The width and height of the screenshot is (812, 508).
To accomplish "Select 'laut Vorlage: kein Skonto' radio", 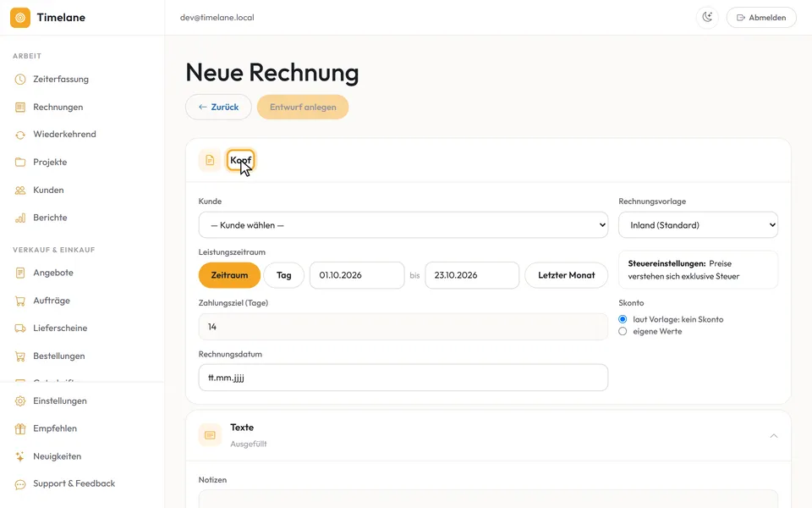I will [623, 319].
